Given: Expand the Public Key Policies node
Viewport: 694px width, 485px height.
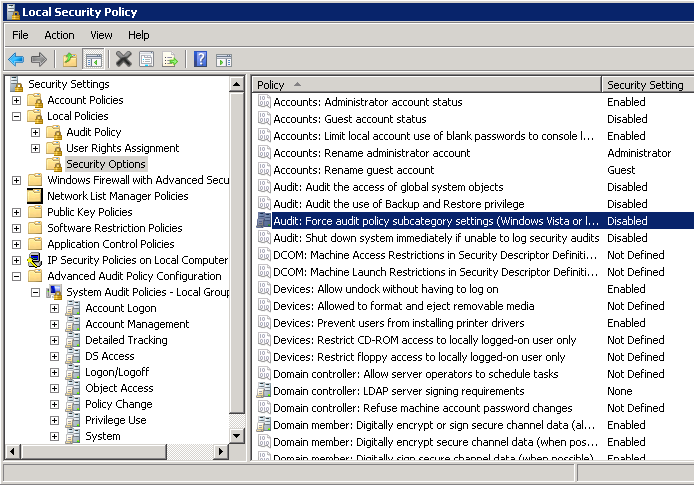Looking at the screenshot, I should coord(16,212).
